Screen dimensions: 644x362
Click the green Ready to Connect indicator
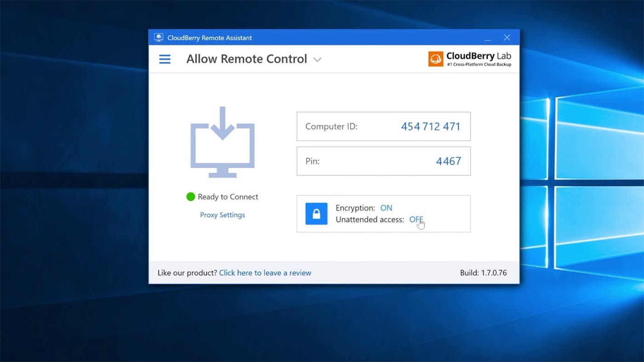(x=190, y=197)
